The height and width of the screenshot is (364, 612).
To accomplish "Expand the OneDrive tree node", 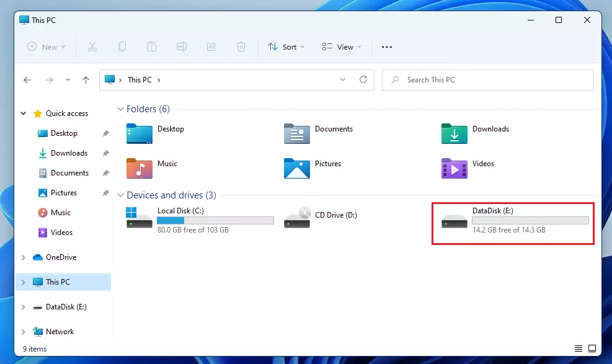I will pos(23,257).
